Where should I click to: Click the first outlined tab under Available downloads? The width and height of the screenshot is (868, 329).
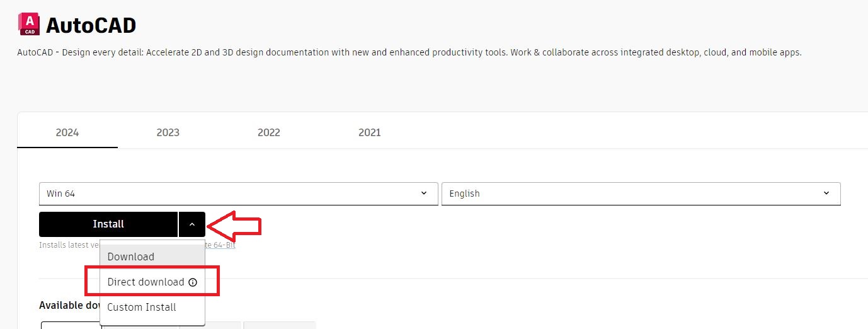(x=71, y=325)
